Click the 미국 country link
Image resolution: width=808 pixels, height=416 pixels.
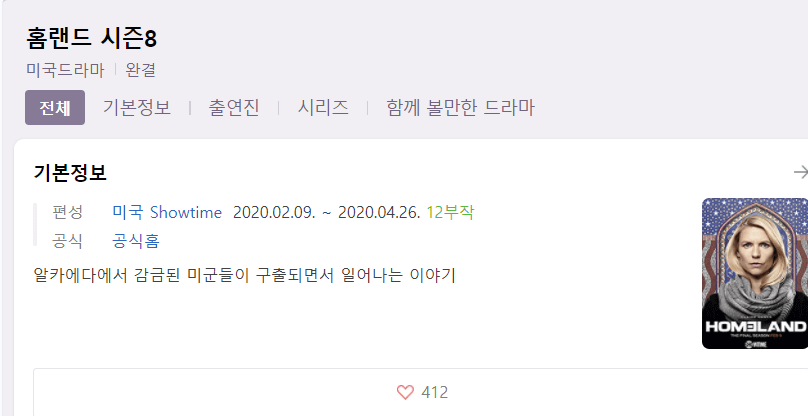(127, 212)
